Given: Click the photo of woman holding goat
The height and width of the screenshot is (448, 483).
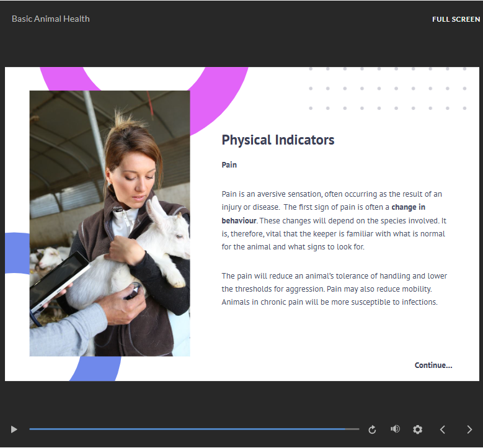Looking at the screenshot, I should (x=110, y=223).
